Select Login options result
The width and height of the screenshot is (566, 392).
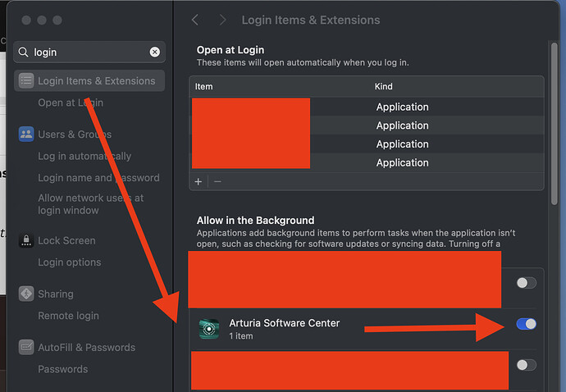tap(69, 262)
